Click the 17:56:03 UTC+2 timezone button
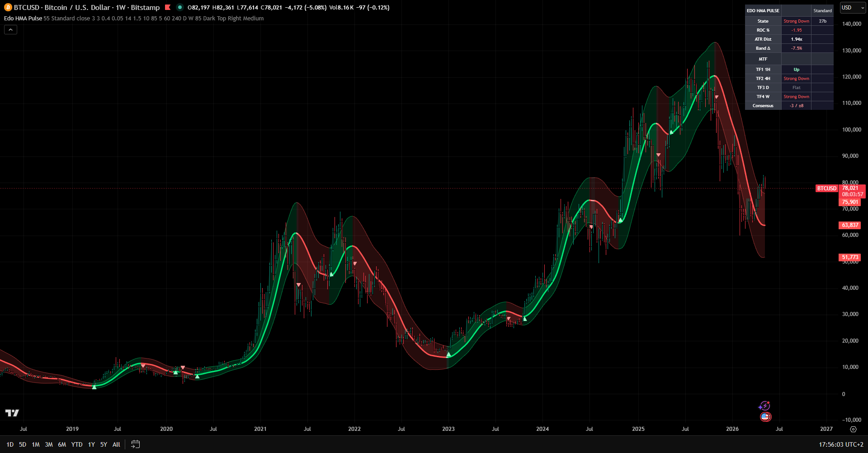868x453 pixels. [x=841, y=444]
